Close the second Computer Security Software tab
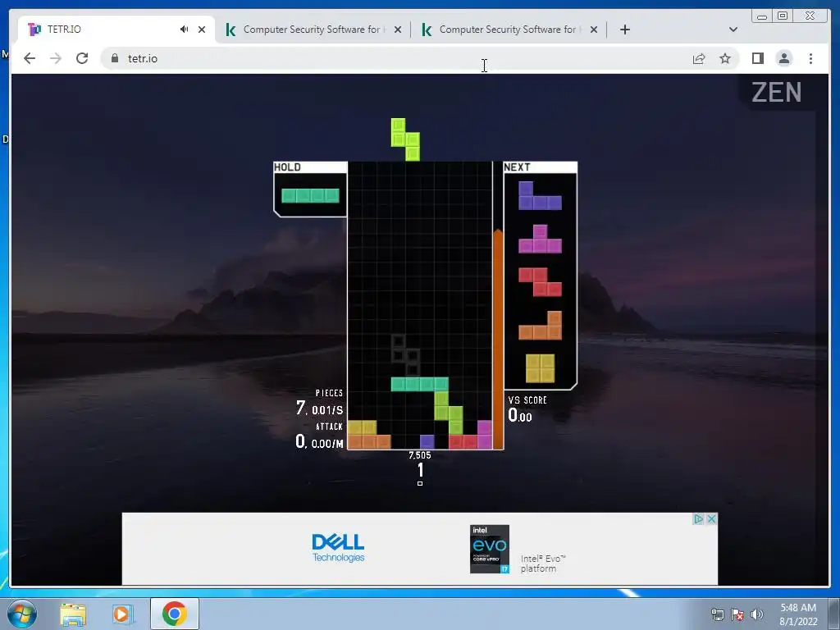The height and width of the screenshot is (630, 840). (594, 30)
